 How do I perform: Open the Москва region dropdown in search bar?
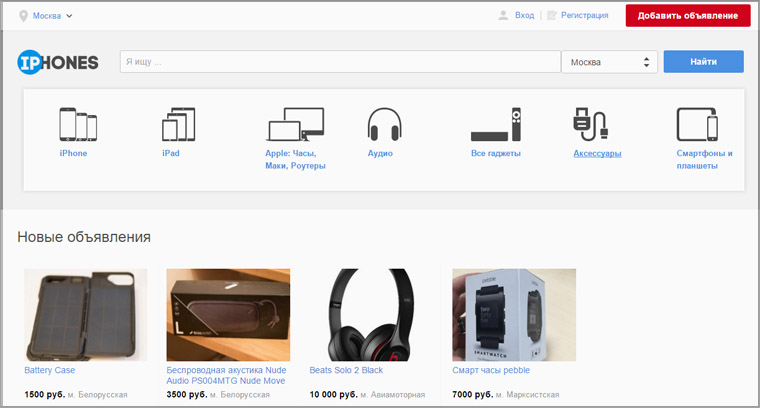coord(609,62)
